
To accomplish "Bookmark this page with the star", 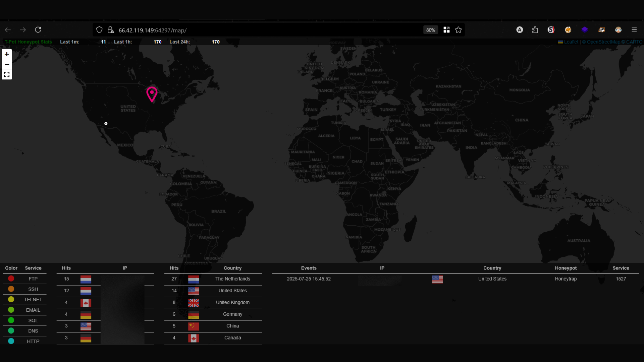I will coord(459,30).
